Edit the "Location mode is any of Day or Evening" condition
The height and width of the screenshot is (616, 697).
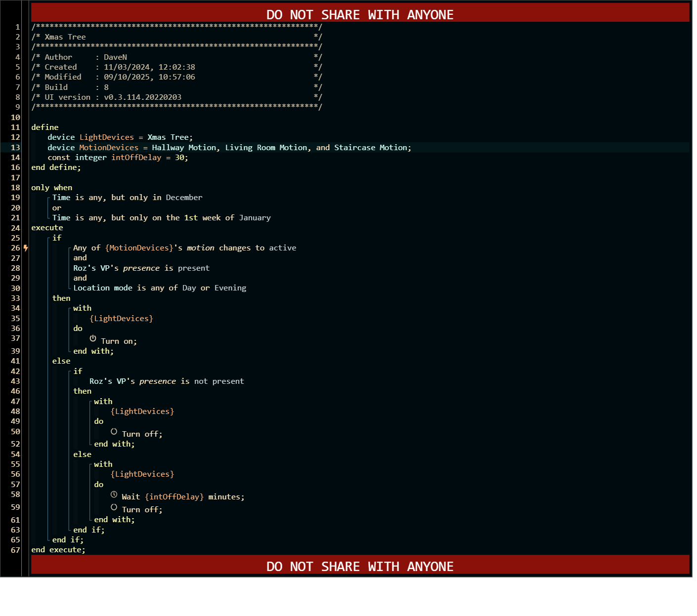point(159,288)
